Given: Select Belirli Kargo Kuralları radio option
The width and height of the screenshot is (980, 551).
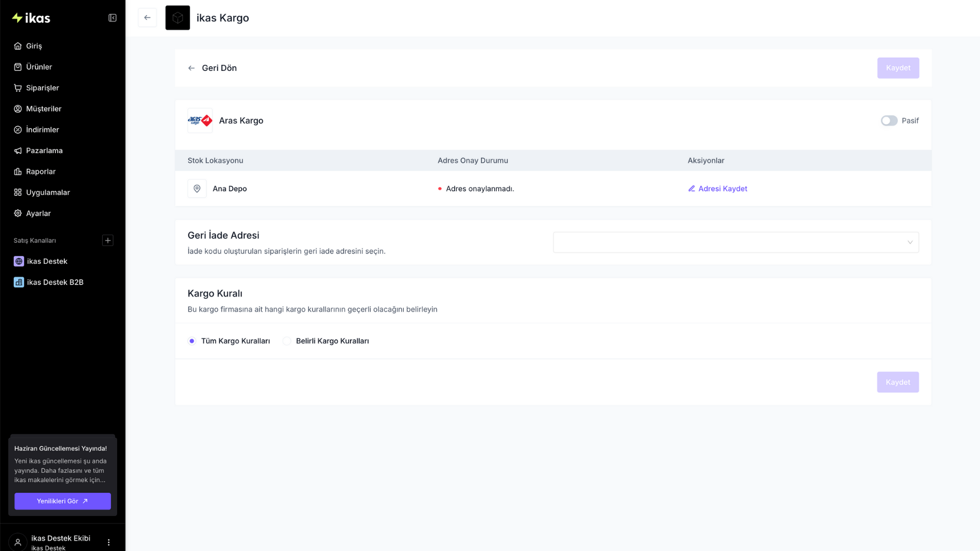Looking at the screenshot, I should (287, 341).
